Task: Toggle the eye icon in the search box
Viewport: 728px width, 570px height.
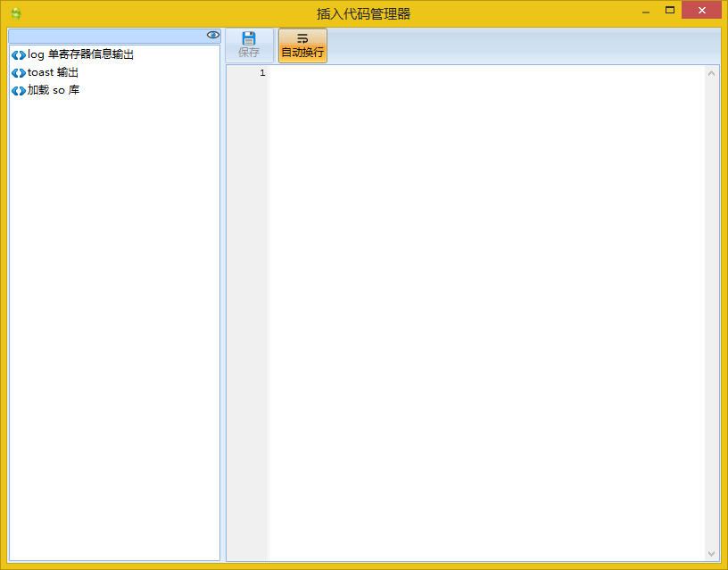Action: coord(213,35)
